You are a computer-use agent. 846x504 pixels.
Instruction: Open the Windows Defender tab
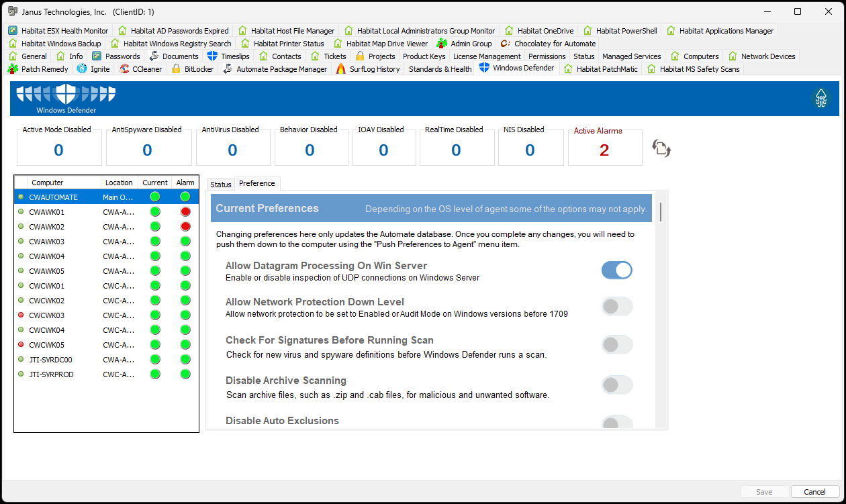pyautogui.click(x=516, y=68)
